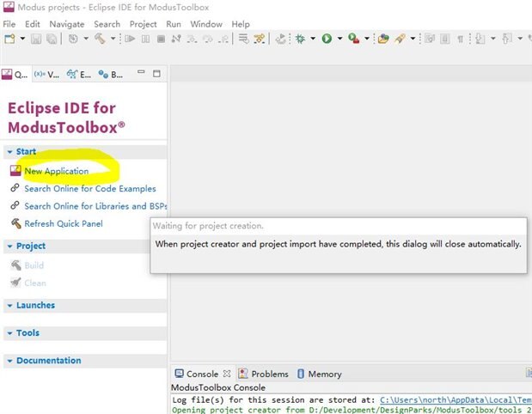Click the Save toolbar icon

[36, 39]
